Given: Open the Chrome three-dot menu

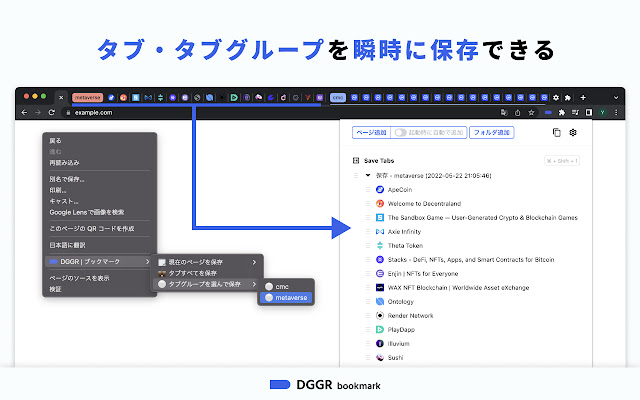Looking at the screenshot, I should (616, 112).
